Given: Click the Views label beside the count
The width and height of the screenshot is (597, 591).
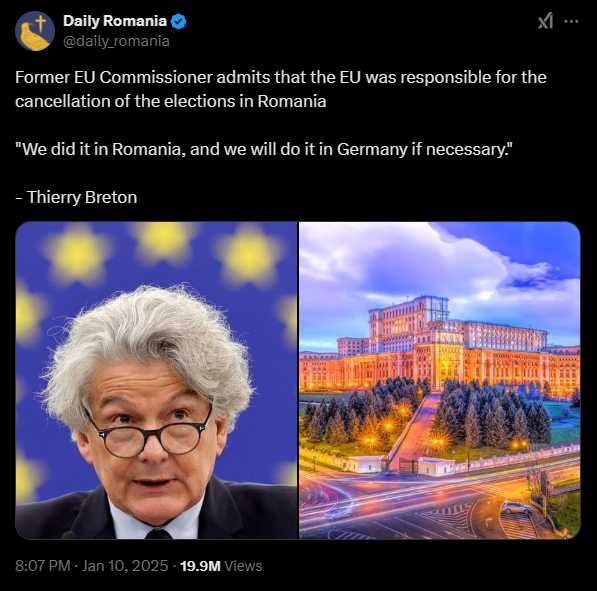Looking at the screenshot, I should point(243,566).
